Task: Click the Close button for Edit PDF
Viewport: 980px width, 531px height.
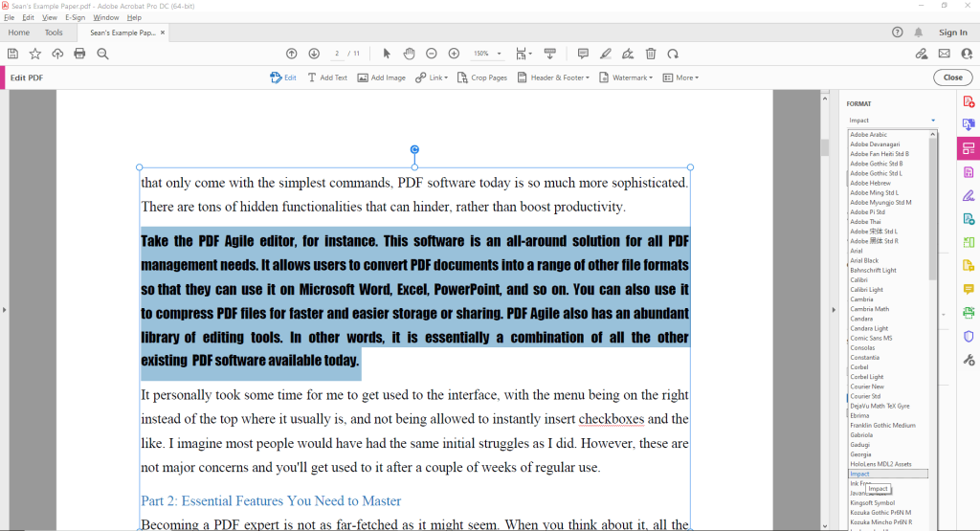Action: [952, 77]
